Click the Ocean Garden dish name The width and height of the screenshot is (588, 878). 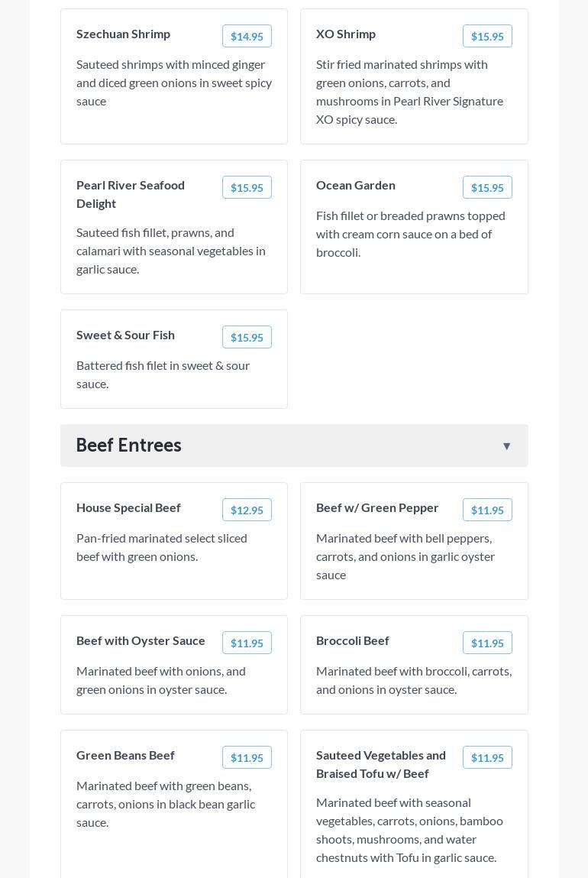356,186
